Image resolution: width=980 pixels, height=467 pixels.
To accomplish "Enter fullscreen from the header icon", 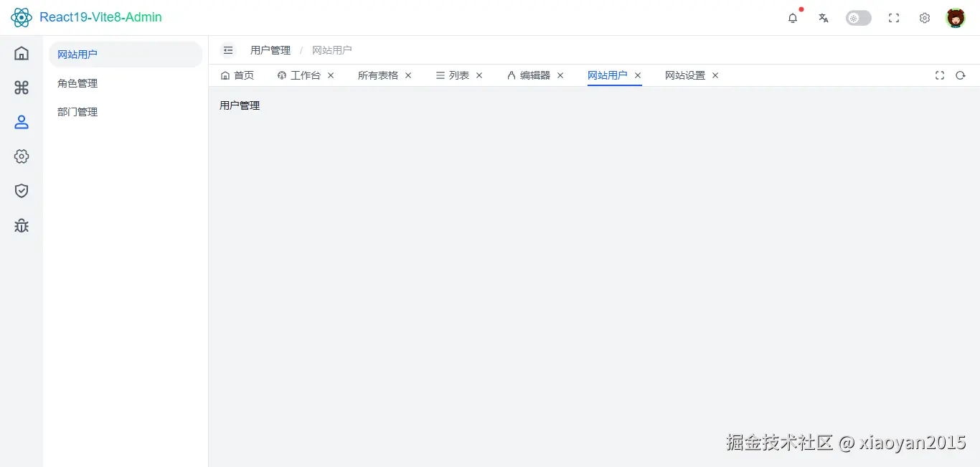I will [x=894, y=18].
